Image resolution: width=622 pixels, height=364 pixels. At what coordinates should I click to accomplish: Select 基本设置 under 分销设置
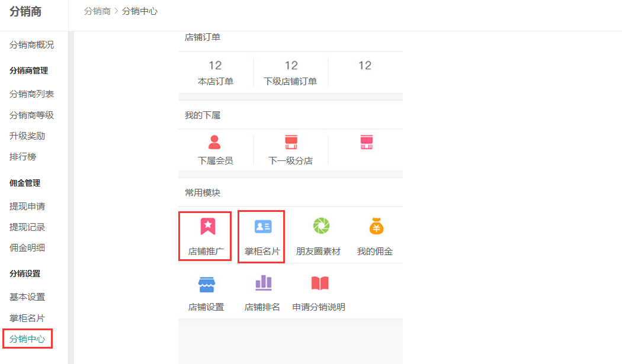click(x=27, y=297)
